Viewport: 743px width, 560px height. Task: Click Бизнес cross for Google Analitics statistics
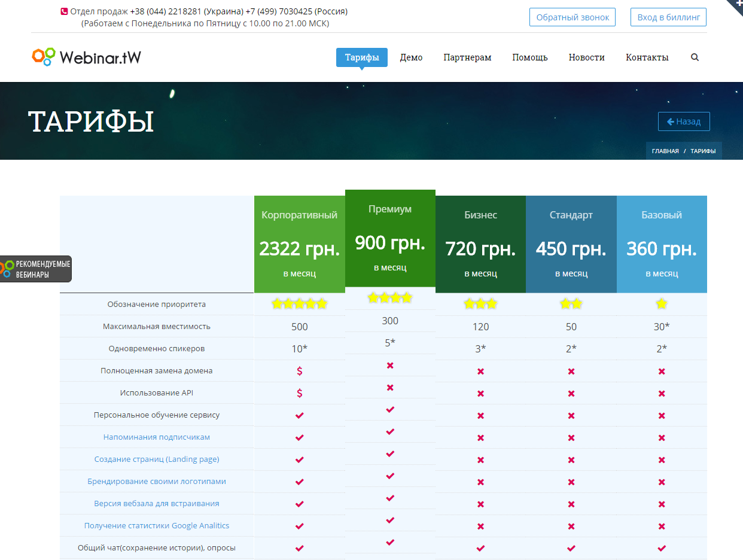pos(480,526)
